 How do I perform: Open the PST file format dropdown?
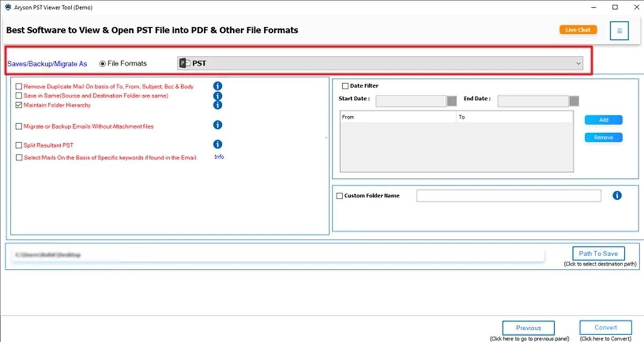[380, 63]
